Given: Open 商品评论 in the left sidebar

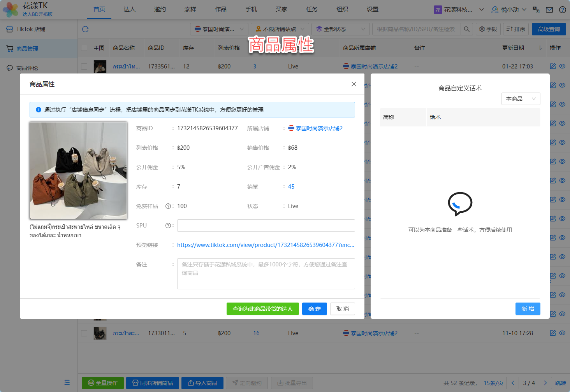Looking at the screenshot, I should (27, 68).
